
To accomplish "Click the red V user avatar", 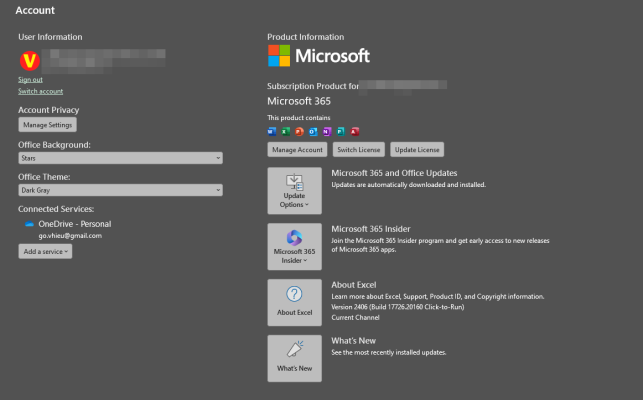I will click(x=30, y=61).
